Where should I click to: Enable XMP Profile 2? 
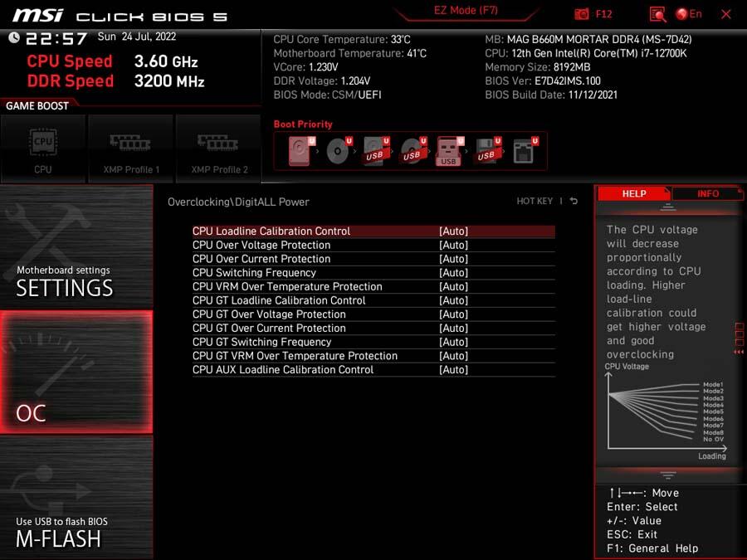point(218,149)
